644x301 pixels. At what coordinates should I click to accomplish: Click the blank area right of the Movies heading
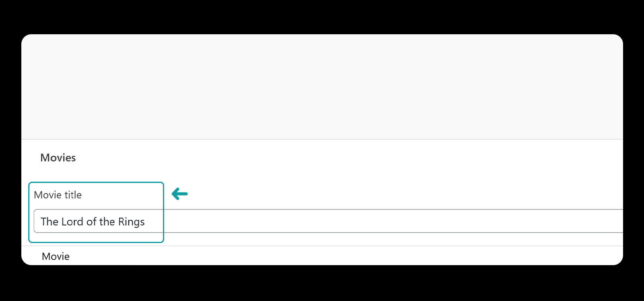346,158
